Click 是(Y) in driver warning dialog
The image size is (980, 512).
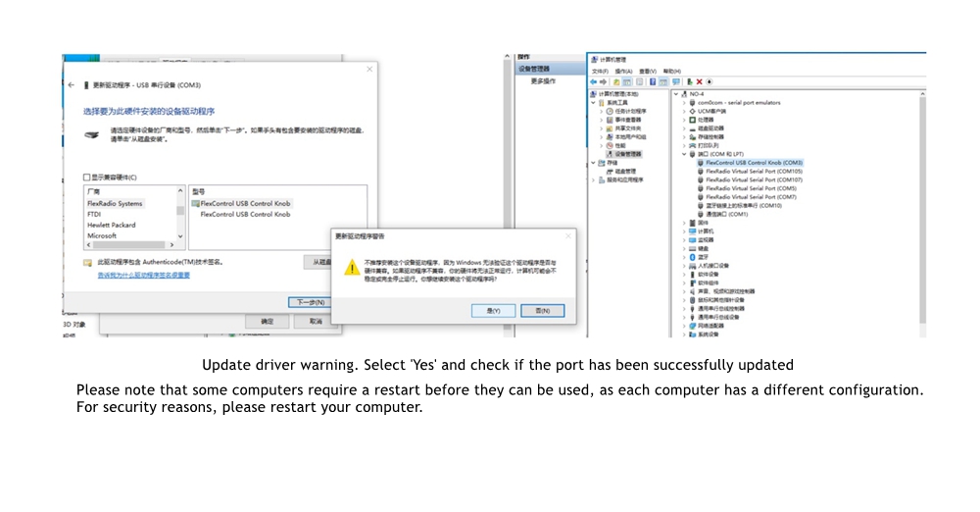[x=493, y=310]
